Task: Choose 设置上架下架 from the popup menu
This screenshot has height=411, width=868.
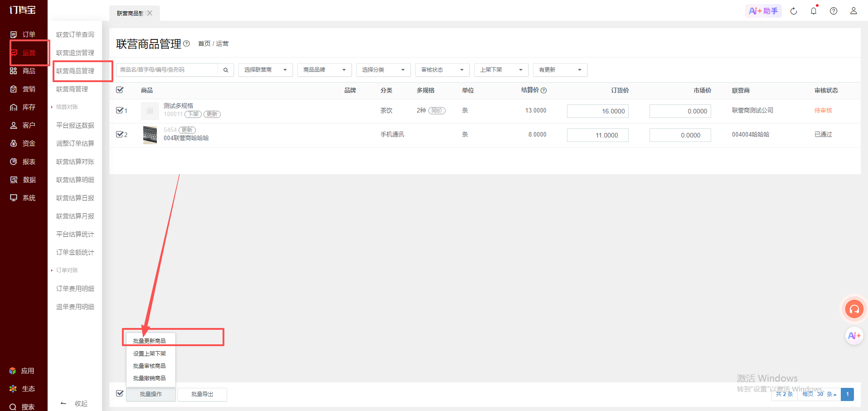Action: tap(150, 353)
